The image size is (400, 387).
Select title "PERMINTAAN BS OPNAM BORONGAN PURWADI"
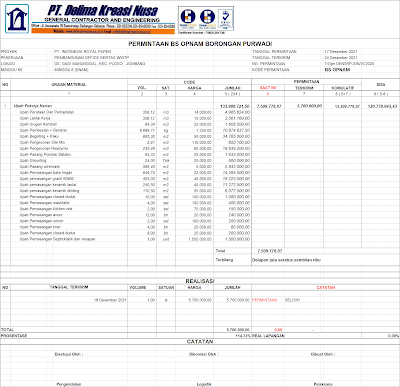tap(200, 44)
